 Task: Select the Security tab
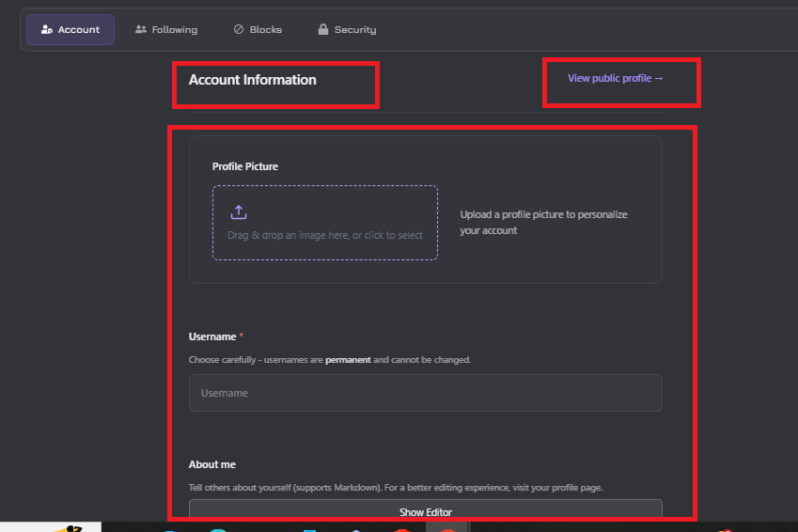[x=347, y=30]
